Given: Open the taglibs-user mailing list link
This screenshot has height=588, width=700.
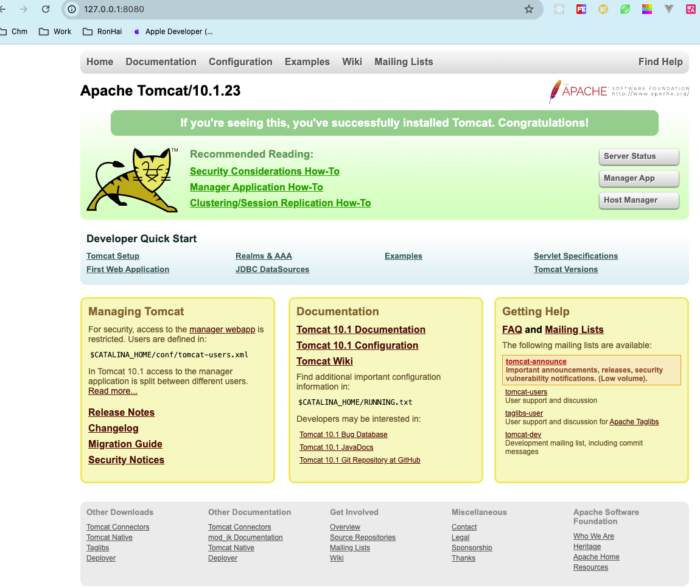Looking at the screenshot, I should point(523,413).
